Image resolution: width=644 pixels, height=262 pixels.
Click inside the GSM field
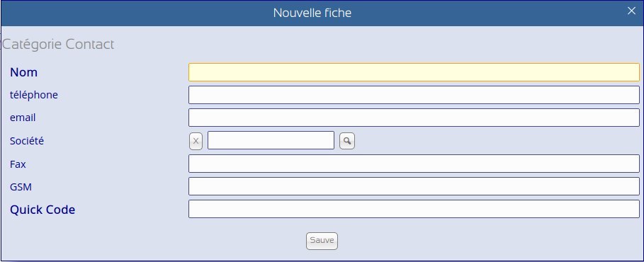tap(414, 186)
